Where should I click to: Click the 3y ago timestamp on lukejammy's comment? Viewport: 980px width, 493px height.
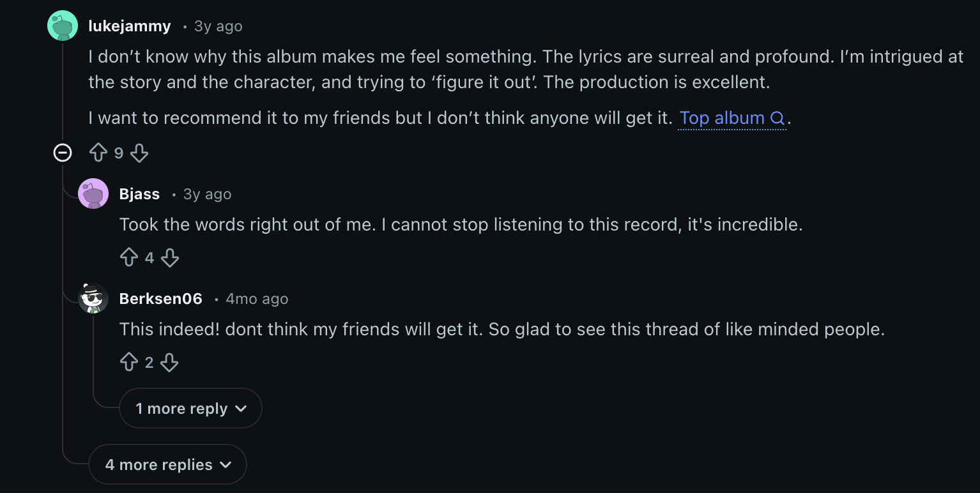coord(218,26)
